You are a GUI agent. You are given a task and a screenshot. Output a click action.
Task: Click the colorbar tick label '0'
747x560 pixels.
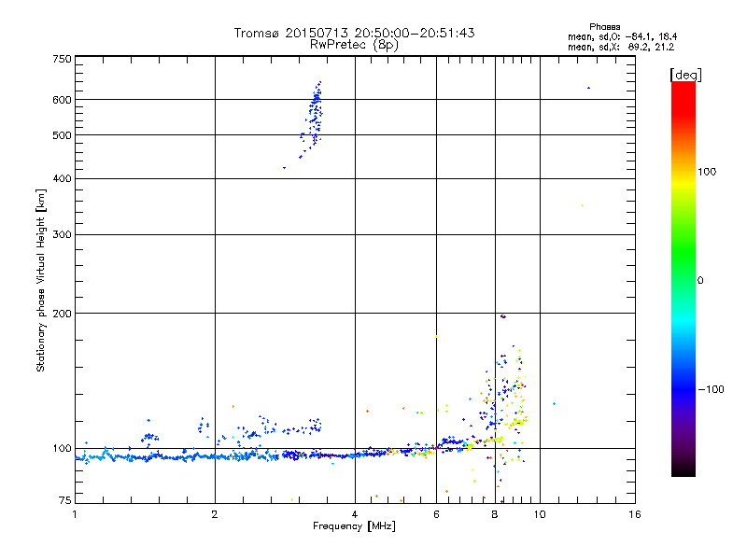[x=700, y=281]
